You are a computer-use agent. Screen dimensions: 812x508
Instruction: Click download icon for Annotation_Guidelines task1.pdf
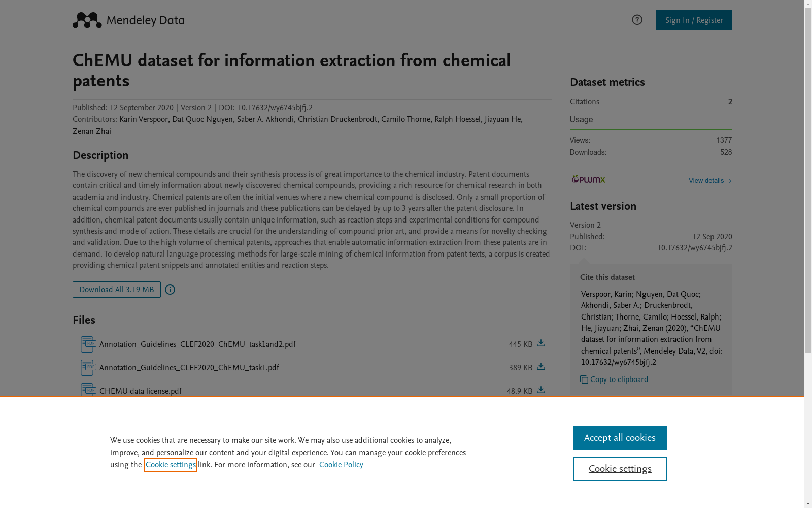541,367
